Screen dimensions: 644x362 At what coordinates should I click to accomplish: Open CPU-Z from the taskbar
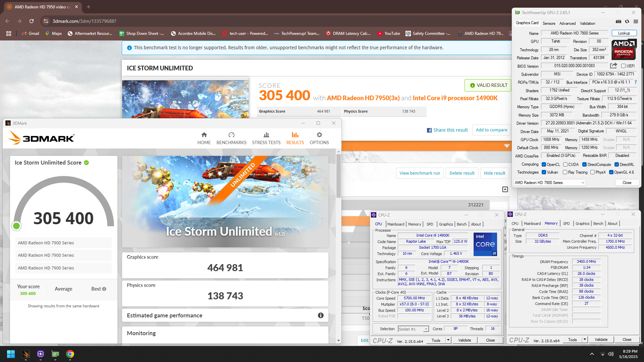41,354
